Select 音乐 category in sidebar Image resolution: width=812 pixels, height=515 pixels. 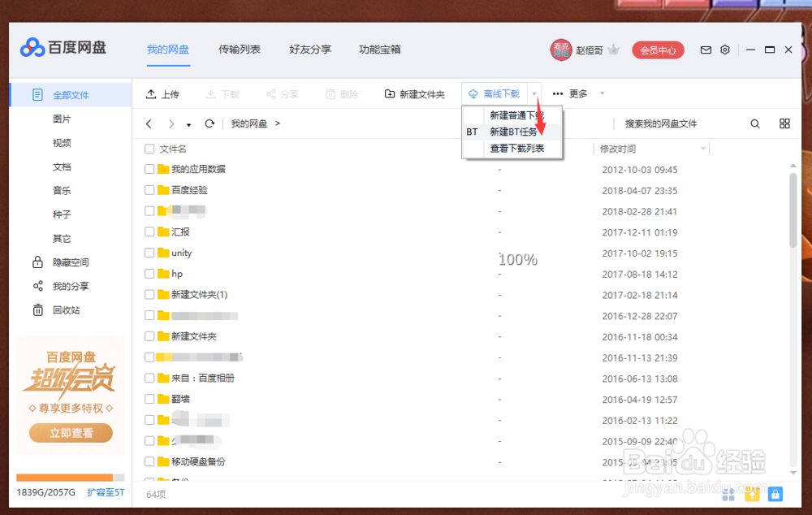pyautogui.click(x=62, y=191)
